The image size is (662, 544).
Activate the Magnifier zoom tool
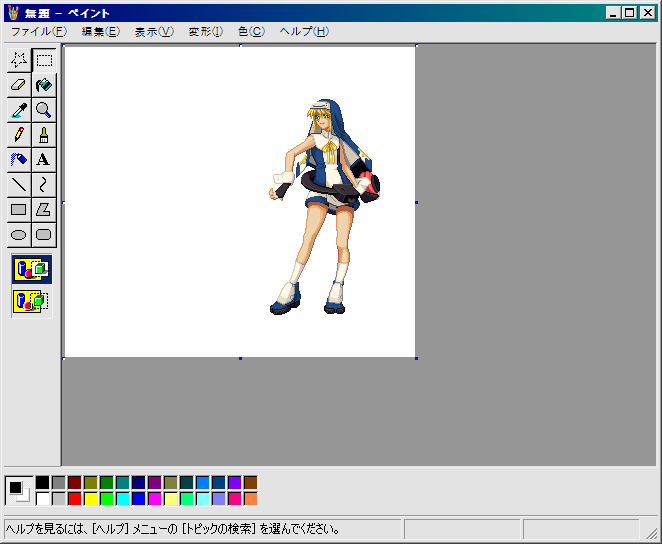(44, 110)
